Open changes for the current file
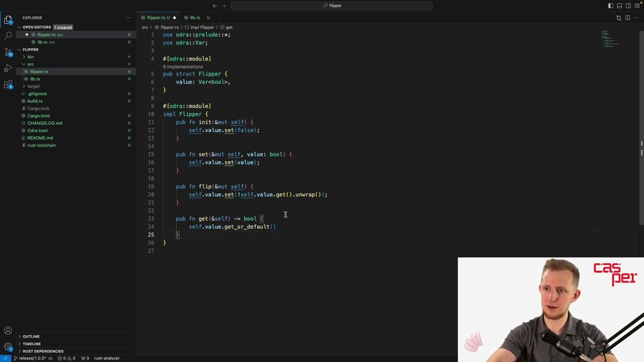The width and height of the screenshot is (644, 362). [x=618, y=18]
